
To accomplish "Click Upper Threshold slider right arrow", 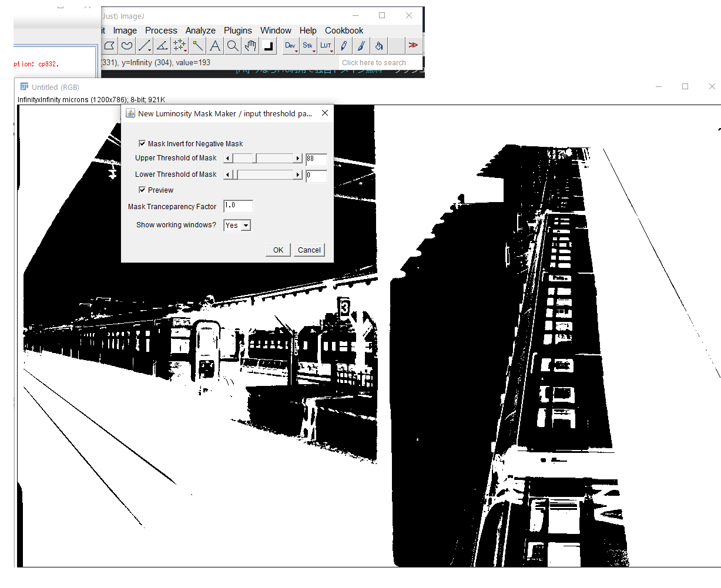I will point(298,158).
